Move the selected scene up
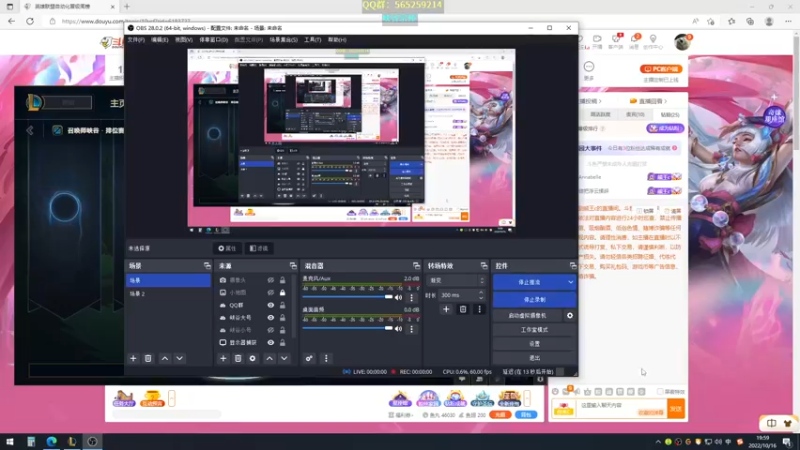800x450 pixels. [x=165, y=359]
